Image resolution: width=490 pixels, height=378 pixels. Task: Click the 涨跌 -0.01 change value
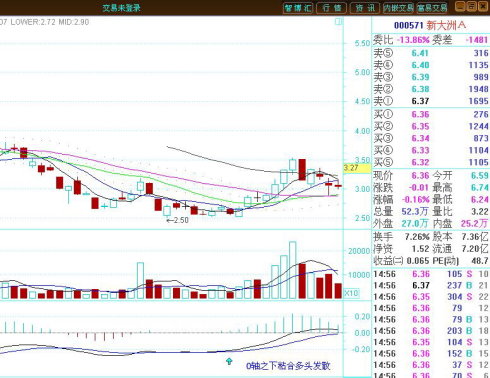click(x=419, y=188)
